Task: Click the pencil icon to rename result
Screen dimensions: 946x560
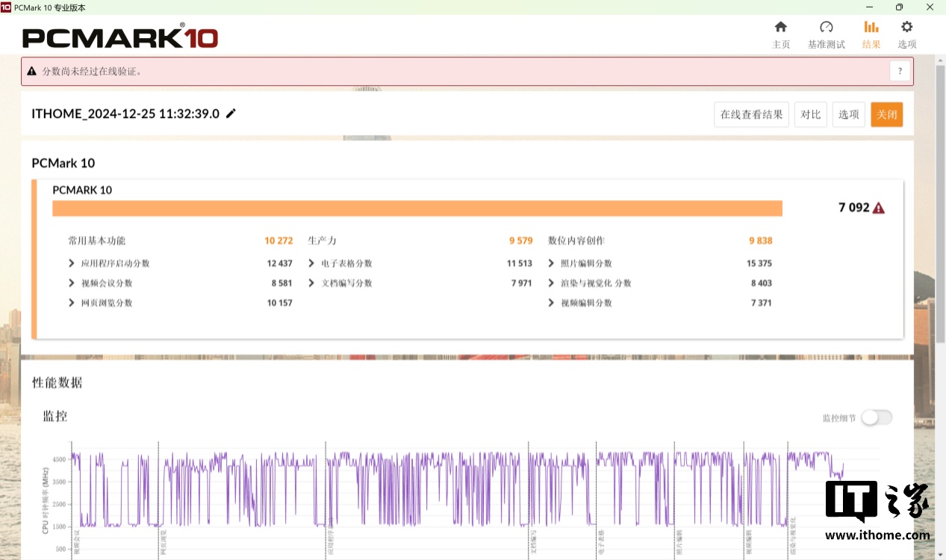Action: (231, 113)
